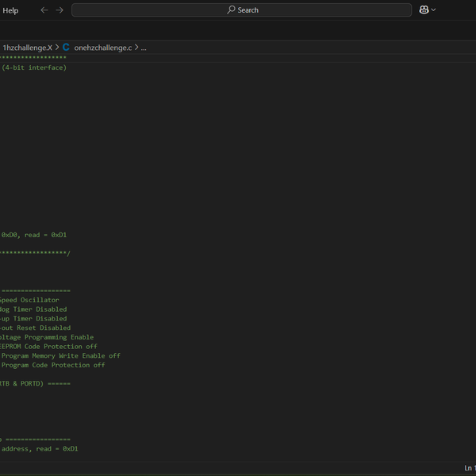Click the 'out Reset Disabled' comment line
Viewport: 476px width, 476px height.
35,328
